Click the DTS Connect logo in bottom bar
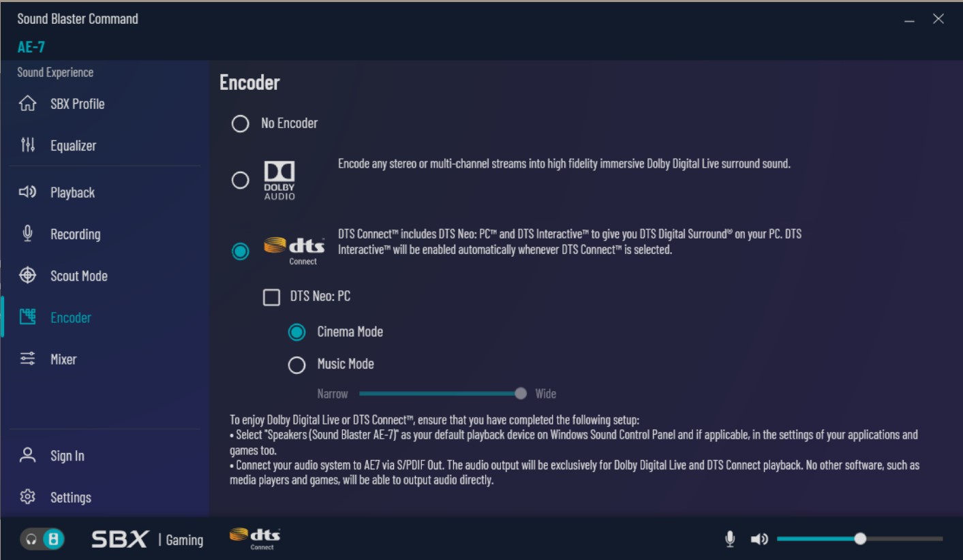The image size is (963, 560). click(x=255, y=538)
